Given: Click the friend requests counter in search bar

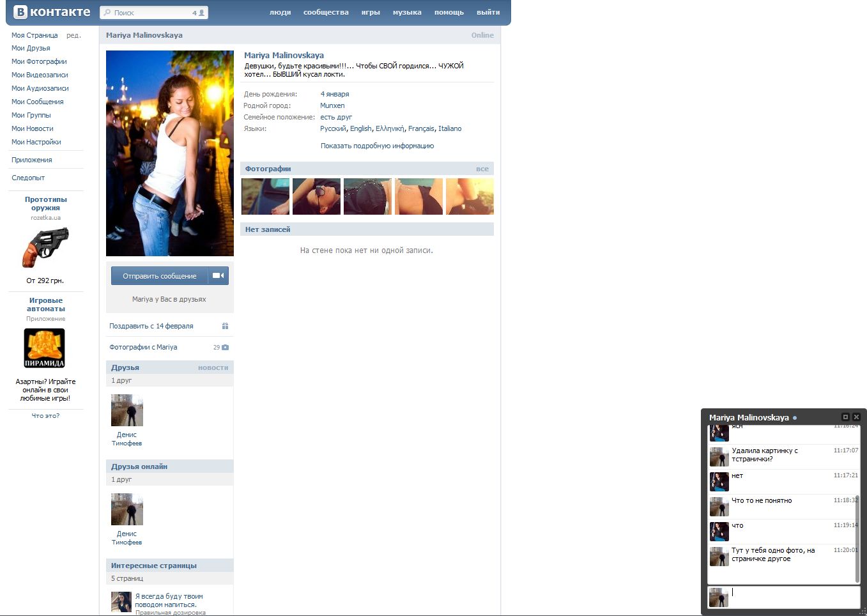Looking at the screenshot, I should tap(199, 12).
